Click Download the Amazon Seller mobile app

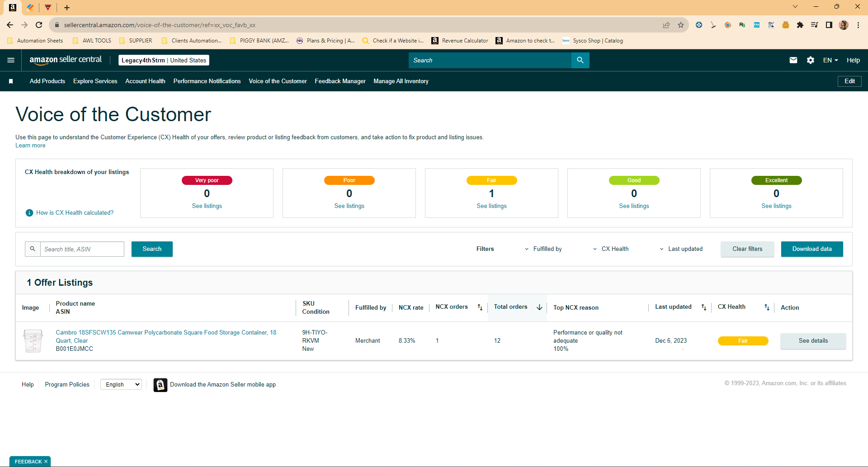223,385
